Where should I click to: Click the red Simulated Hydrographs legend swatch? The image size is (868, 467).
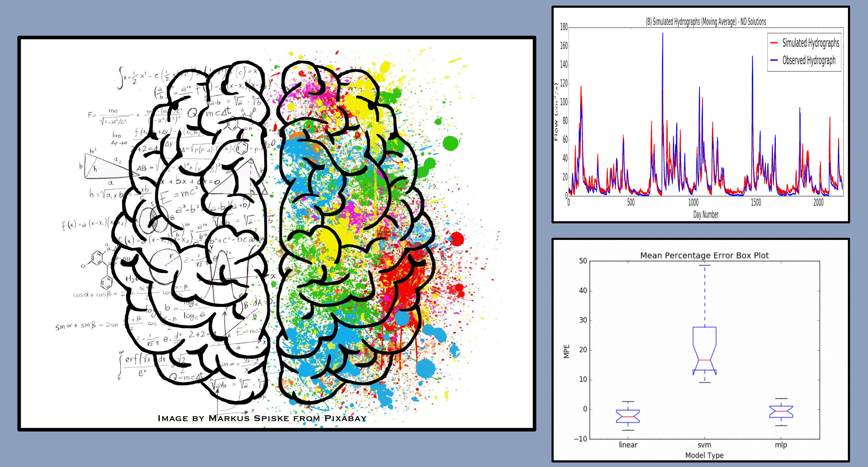pyautogui.click(x=774, y=43)
